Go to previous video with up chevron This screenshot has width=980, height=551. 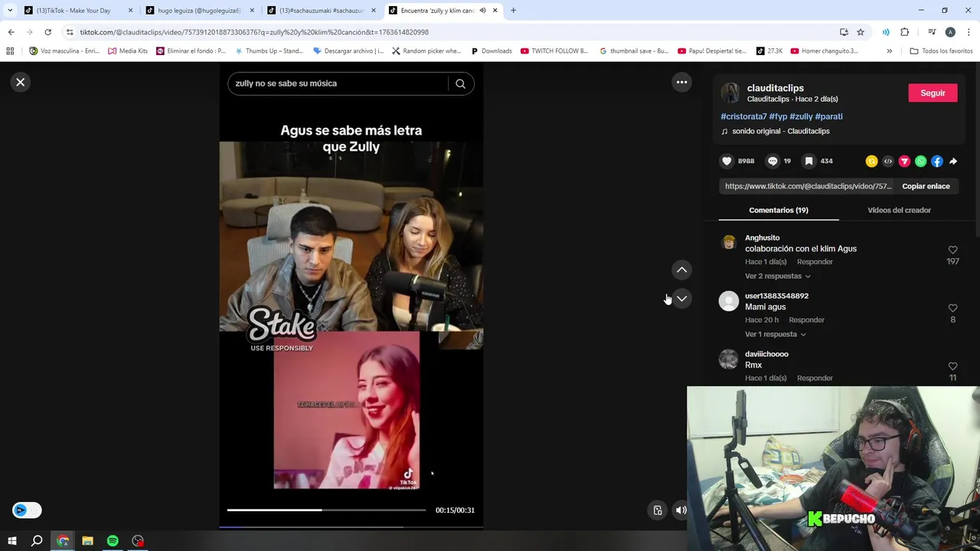681,269
